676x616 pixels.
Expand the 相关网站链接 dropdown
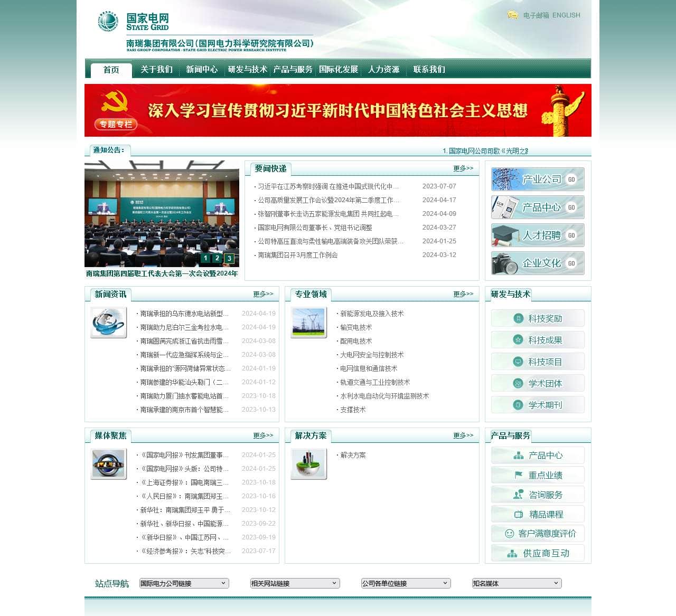(x=295, y=583)
